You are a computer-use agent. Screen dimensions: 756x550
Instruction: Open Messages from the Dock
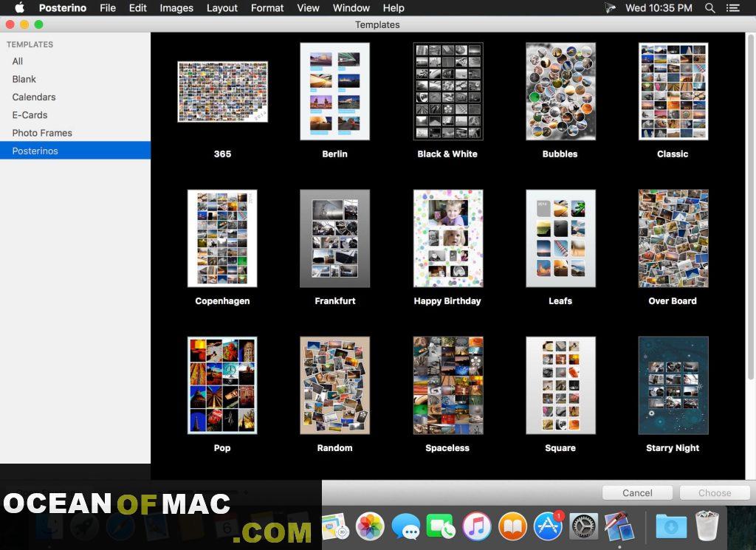(x=405, y=526)
